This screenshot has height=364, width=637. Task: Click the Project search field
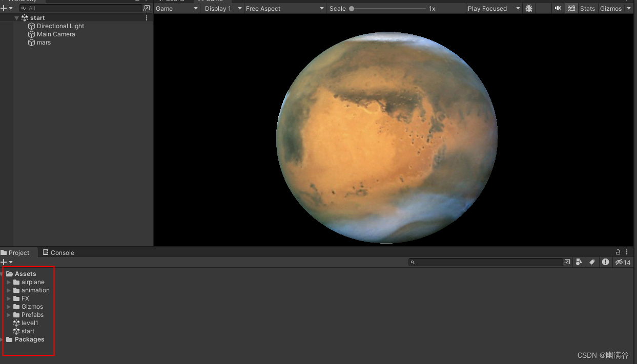coord(485,262)
